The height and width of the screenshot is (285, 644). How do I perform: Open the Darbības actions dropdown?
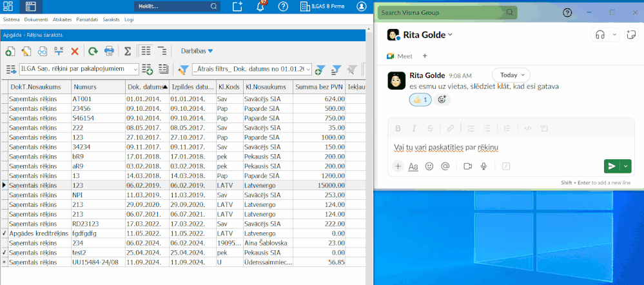[x=197, y=51]
